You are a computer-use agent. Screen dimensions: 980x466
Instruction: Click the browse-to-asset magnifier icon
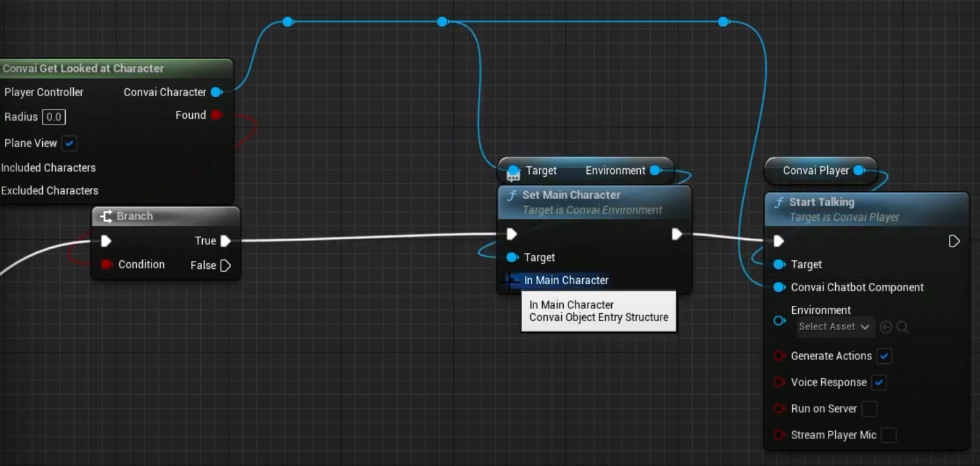pyautogui.click(x=902, y=327)
